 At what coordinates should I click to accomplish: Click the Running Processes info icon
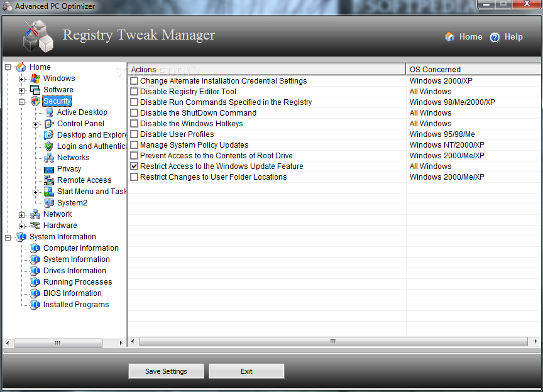tap(35, 282)
